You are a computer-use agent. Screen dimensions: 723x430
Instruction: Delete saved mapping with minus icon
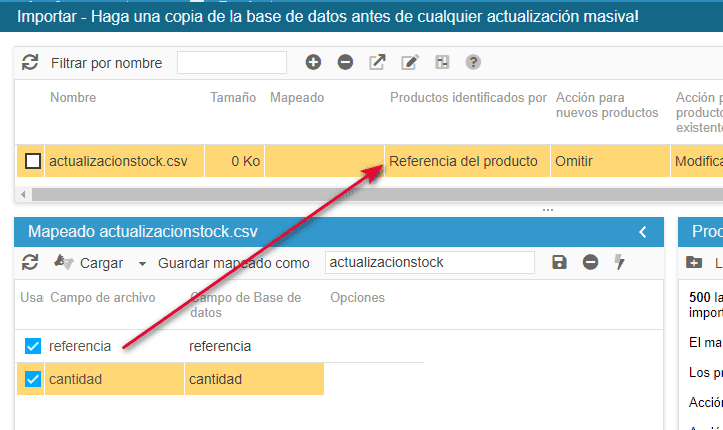(590, 262)
